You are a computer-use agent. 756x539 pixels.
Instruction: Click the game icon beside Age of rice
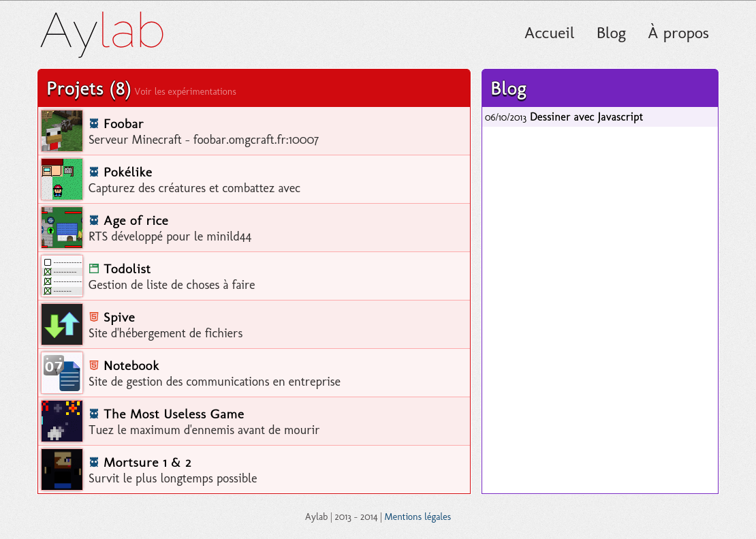click(94, 220)
